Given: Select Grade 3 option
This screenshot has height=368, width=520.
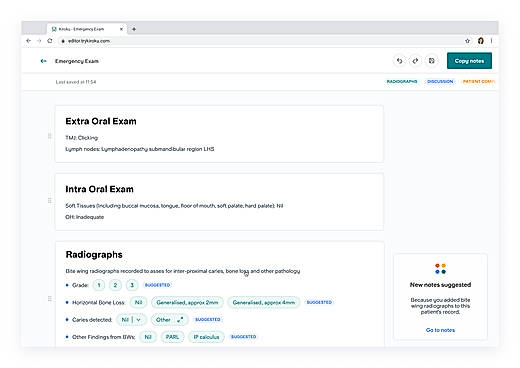Looking at the screenshot, I should tap(132, 285).
